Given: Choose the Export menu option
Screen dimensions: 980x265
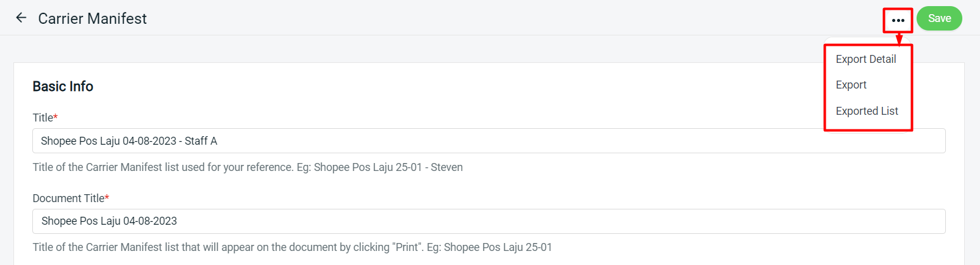Looking at the screenshot, I should coord(851,85).
